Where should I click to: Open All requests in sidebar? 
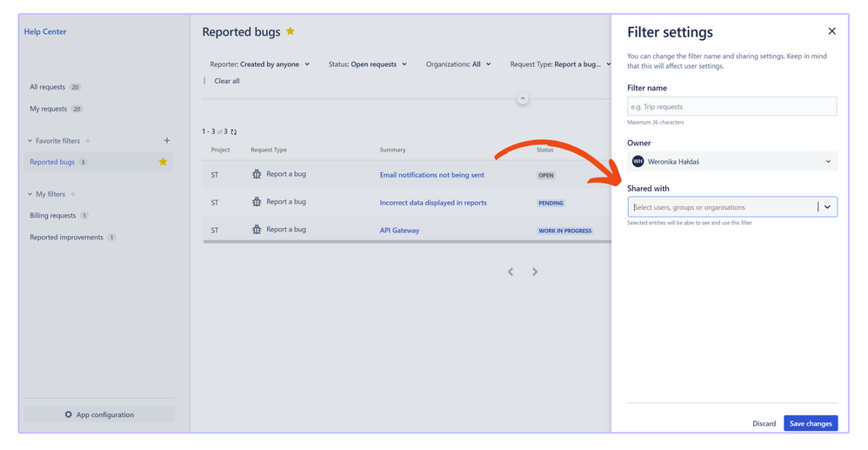(46, 87)
